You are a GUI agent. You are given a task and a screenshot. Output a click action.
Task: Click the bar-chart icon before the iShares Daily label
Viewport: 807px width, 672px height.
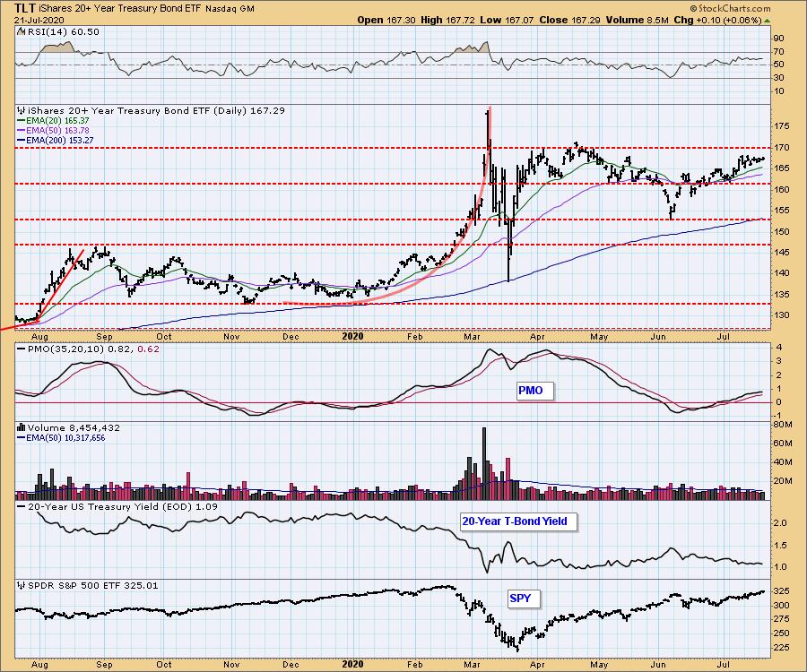pos(22,110)
